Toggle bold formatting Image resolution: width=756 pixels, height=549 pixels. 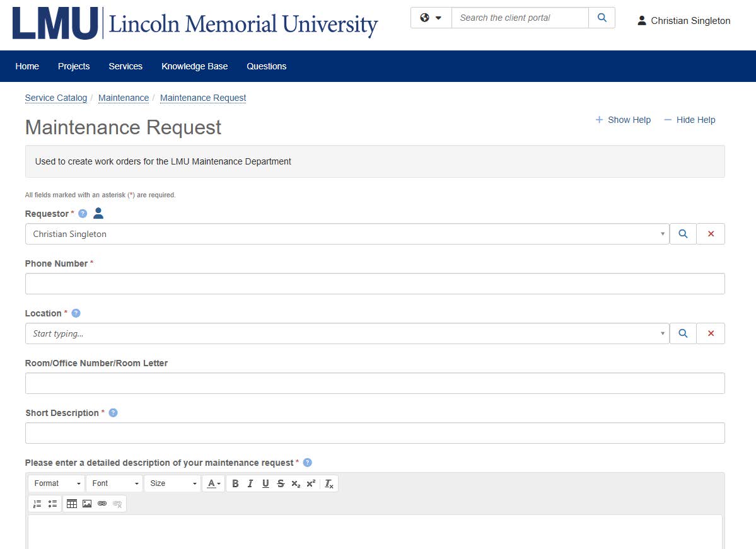pos(235,483)
